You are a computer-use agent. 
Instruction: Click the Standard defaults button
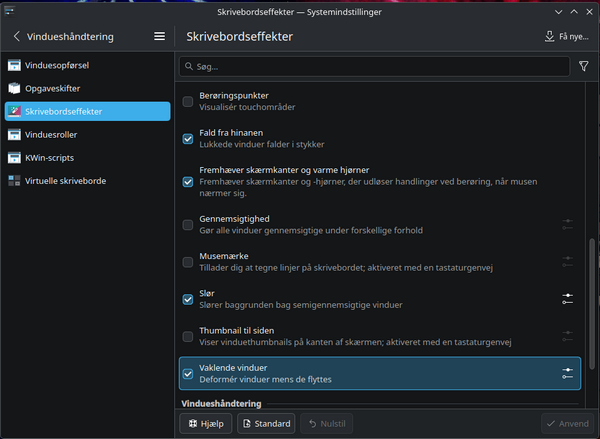265,424
